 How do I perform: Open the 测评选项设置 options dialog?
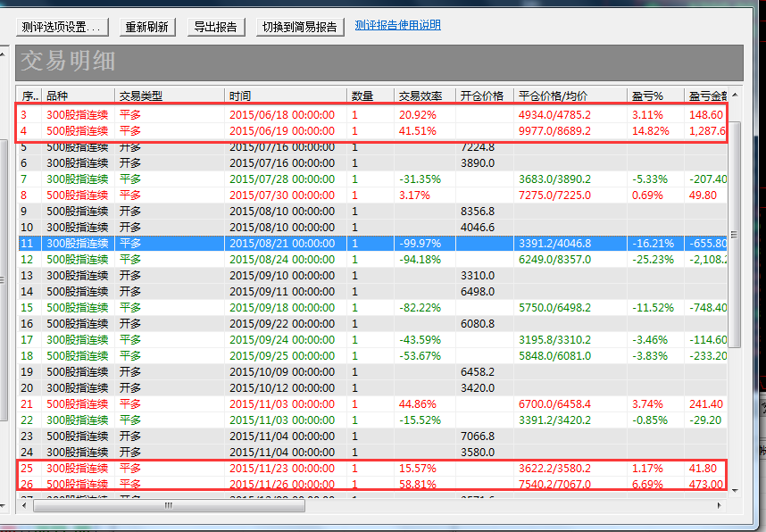[62, 27]
